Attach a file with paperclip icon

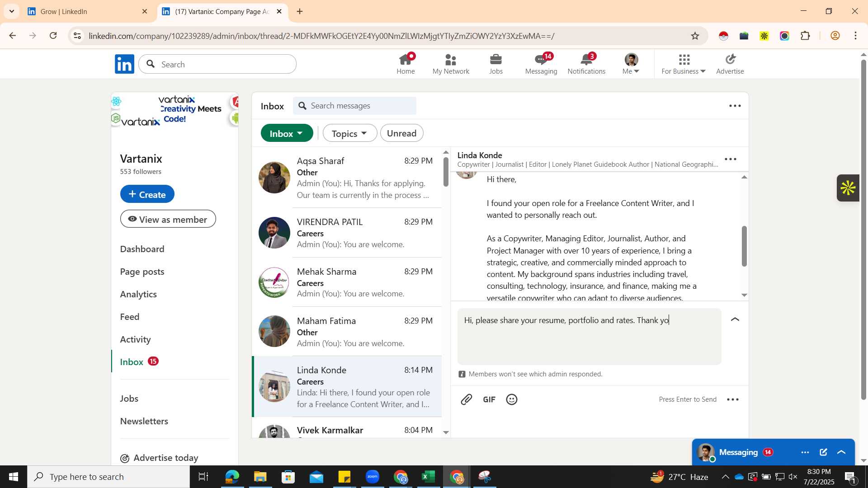pyautogui.click(x=467, y=399)
